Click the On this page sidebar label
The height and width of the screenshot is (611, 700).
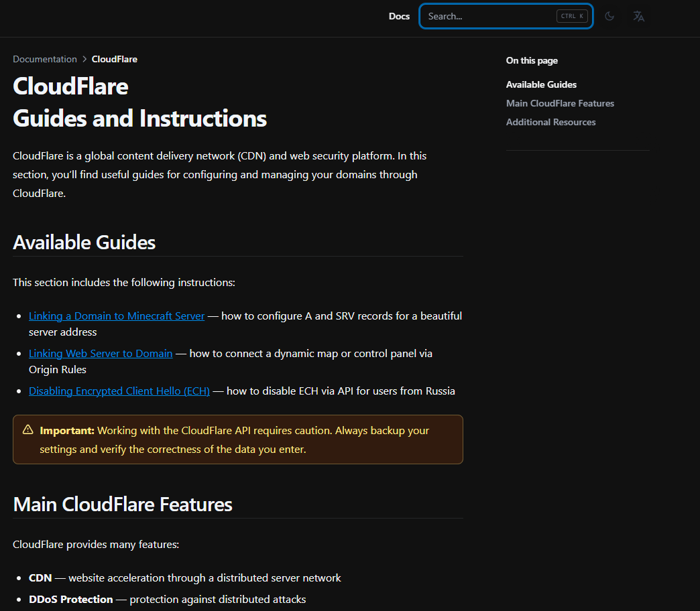(x=532, y=60)
